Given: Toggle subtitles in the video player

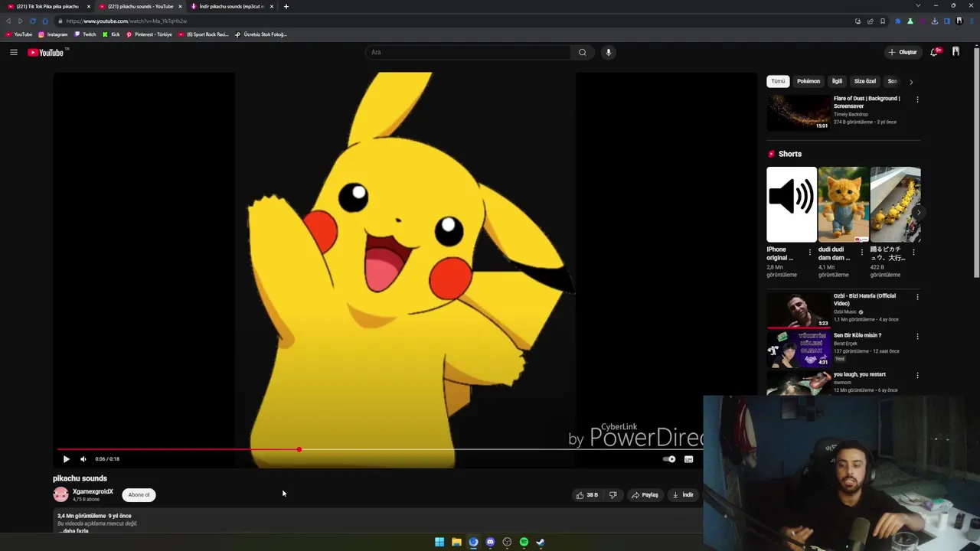Looking at the screenshot, I should [689, 459].
